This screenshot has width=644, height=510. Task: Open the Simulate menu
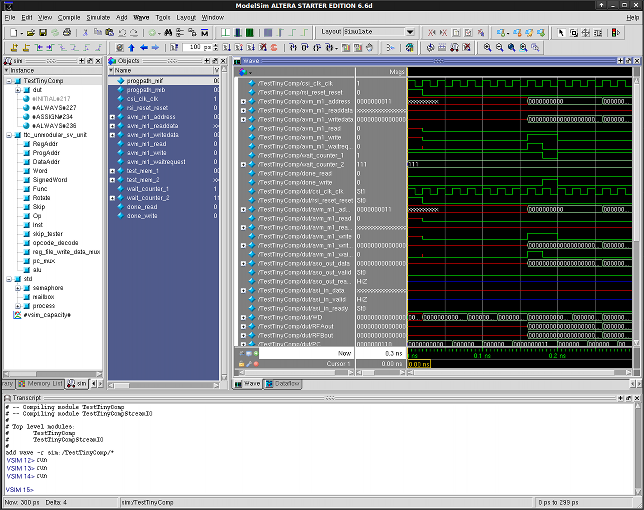[x=97, y=17]
